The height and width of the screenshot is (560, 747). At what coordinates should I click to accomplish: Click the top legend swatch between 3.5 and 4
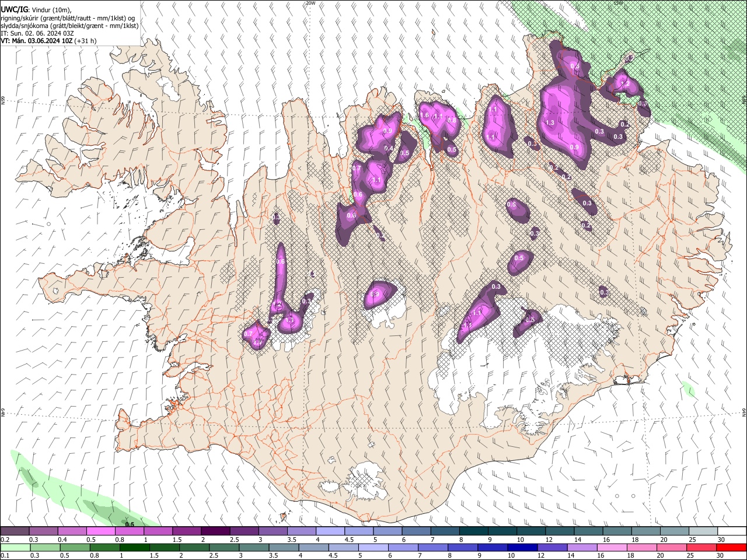pos(302,531)
